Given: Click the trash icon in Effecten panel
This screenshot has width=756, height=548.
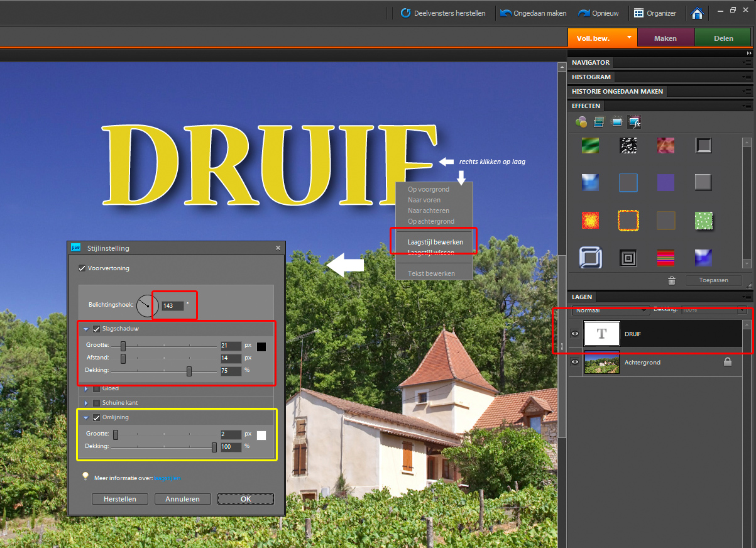Looking at the screenshot, I should click(x=672, y=281).
